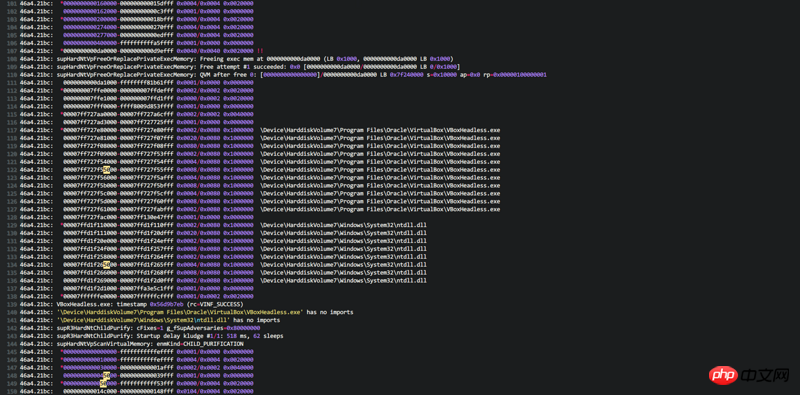This screenshot has height=395, width=800.
Task: Click "Startup delay kludge" text on line 143
Action: [168, 336]
